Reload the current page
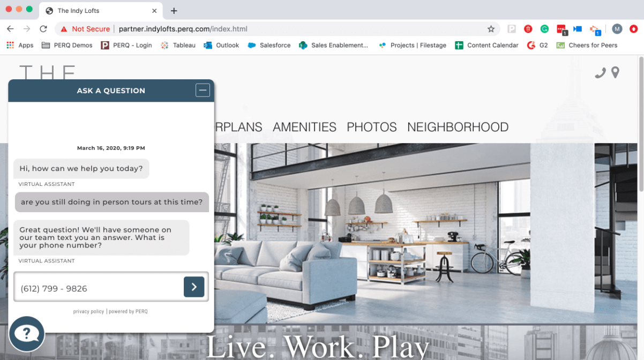Viewport: 644px width, 360px height. click(x=43, y=29)
